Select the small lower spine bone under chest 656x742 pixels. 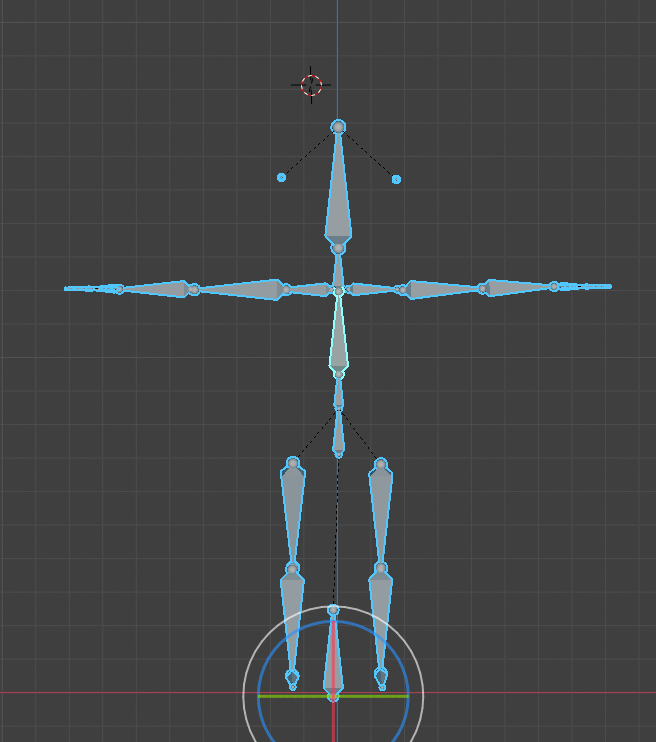click(x=338, y=392)
